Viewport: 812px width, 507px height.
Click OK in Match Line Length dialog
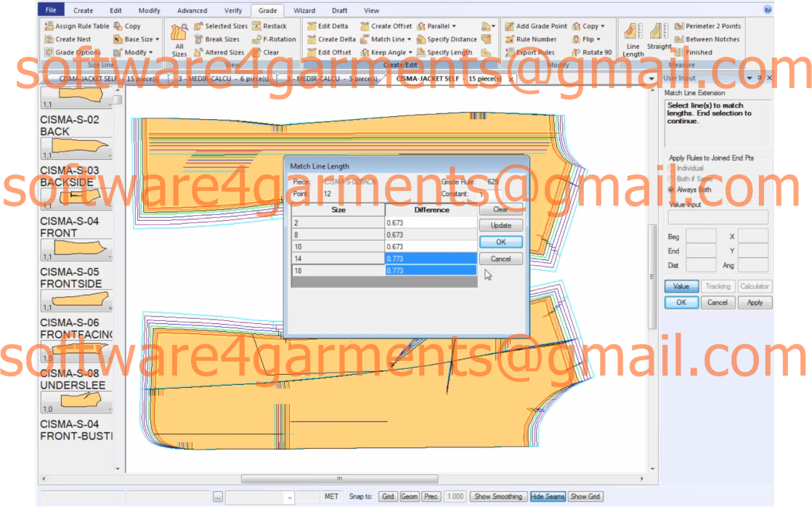pos(500,242)
